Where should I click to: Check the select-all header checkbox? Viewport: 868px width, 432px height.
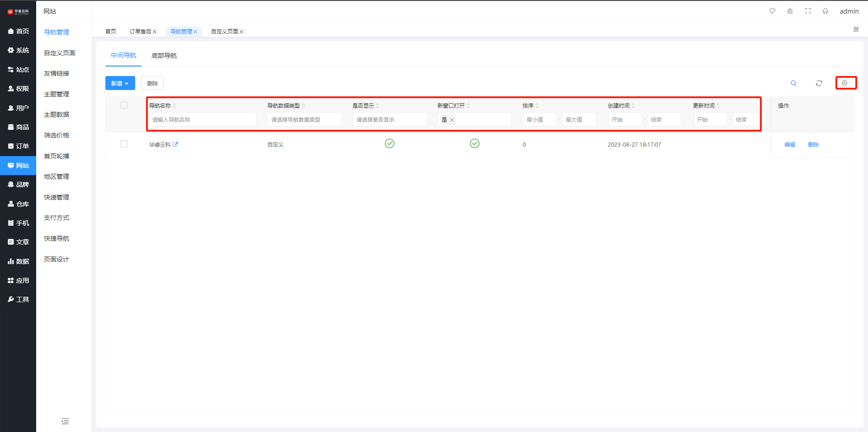pos(124,105)
